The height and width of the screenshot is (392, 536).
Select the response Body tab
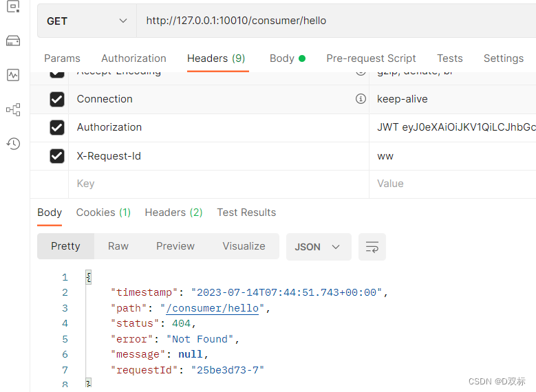(50, 213)
